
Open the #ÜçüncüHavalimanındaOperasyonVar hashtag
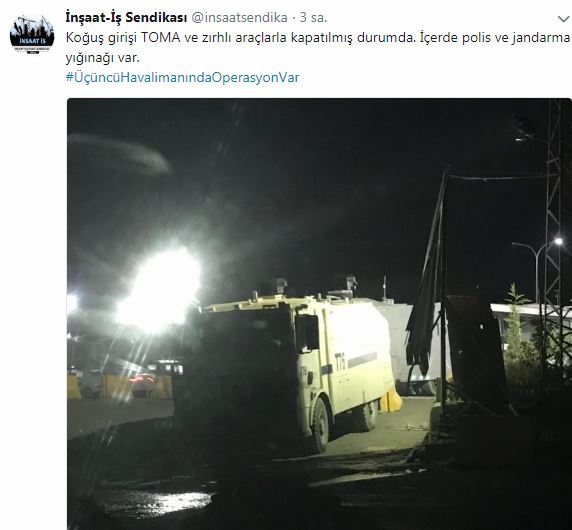coord(182,77)
